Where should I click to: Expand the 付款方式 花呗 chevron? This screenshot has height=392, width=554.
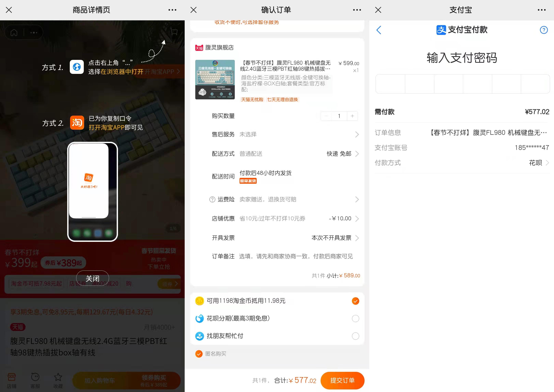click(547, 163)
